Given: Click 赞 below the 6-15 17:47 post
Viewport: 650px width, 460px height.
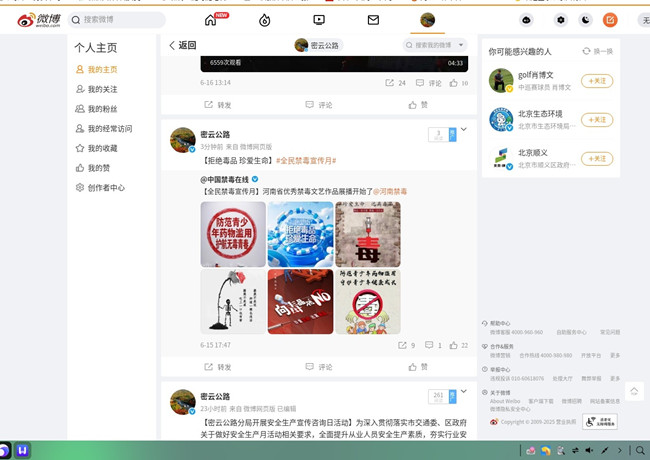Looking at the screenshot, I should click(418, 367).
